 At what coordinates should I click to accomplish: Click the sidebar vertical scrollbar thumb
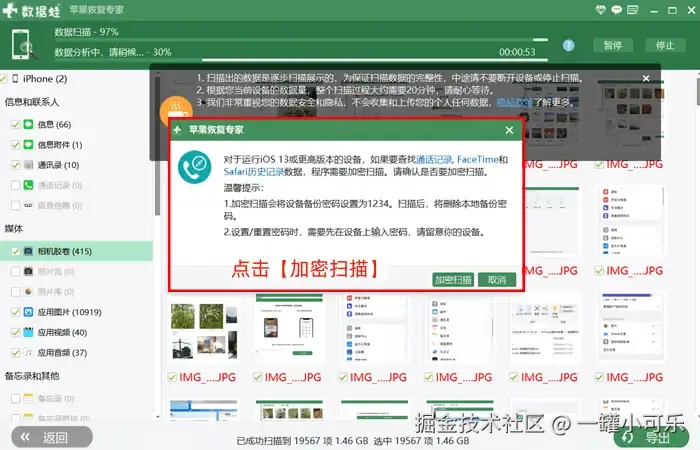[x=158, y=147]
